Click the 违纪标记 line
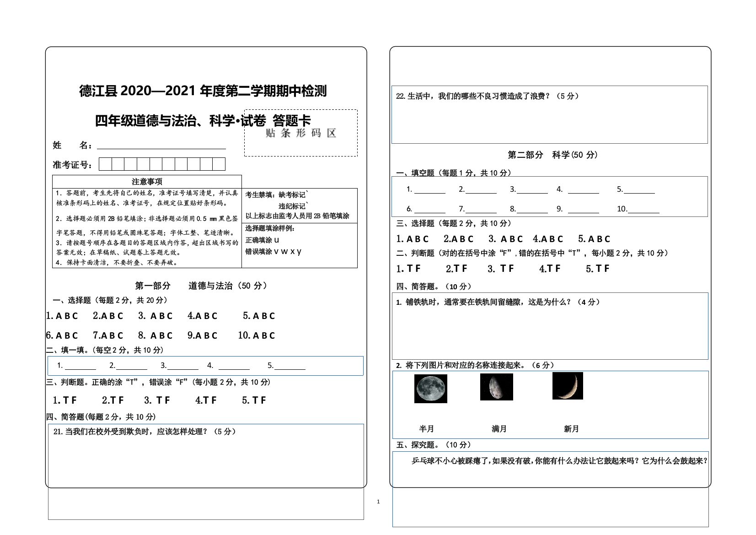756x535 pixels. pos(294,206)
